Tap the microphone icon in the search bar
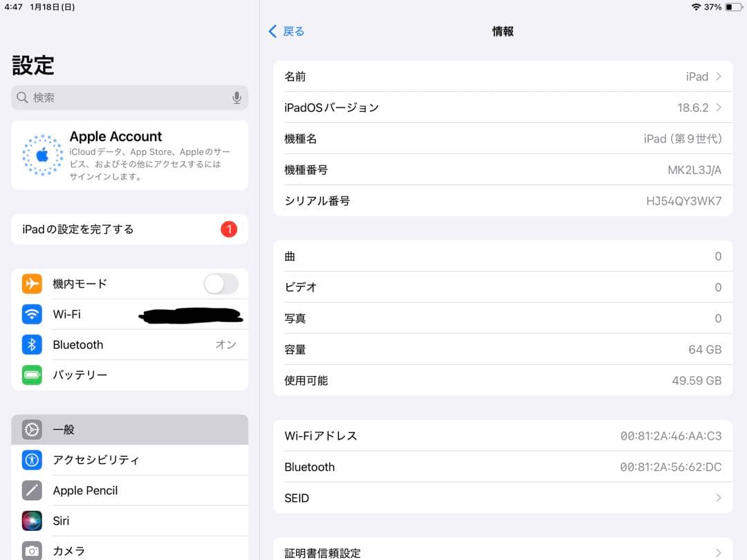 [237, 97]
